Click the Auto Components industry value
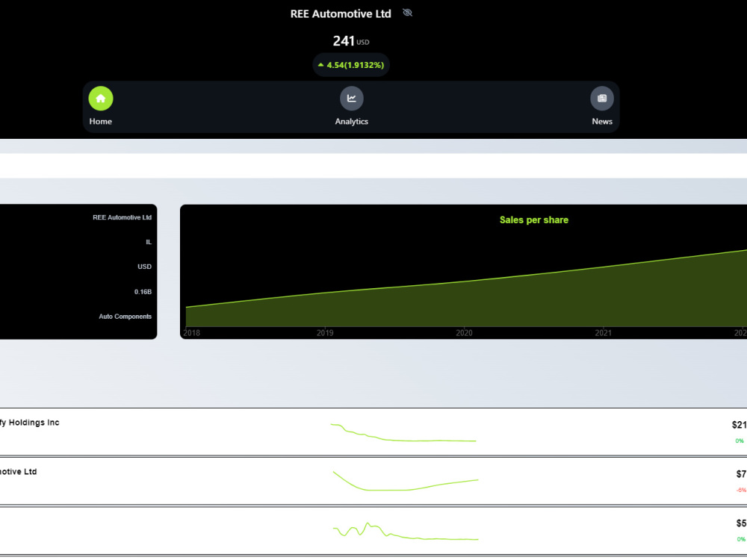This screenshot has height=560, width=747. pos(125,316)
